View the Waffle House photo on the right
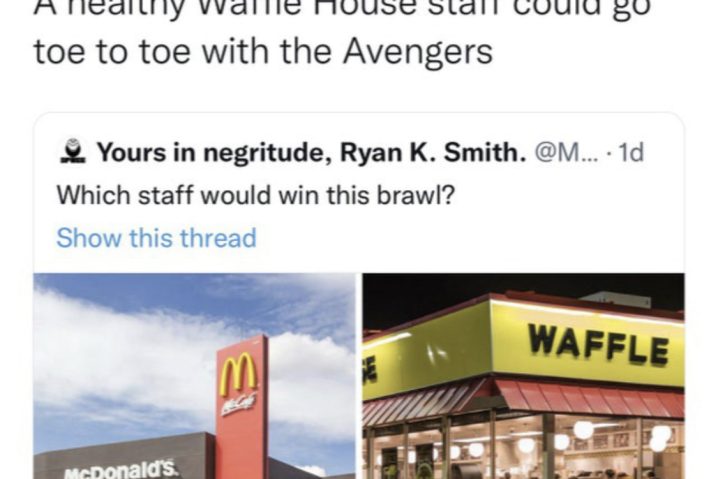 pyautogui.click(x=523, y=376)
